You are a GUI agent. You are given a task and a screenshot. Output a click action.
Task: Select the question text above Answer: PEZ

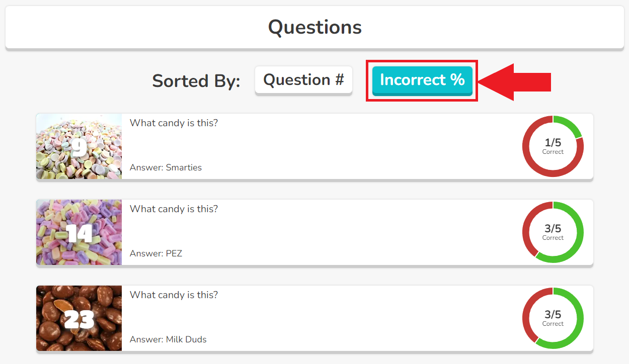(174, 209)
